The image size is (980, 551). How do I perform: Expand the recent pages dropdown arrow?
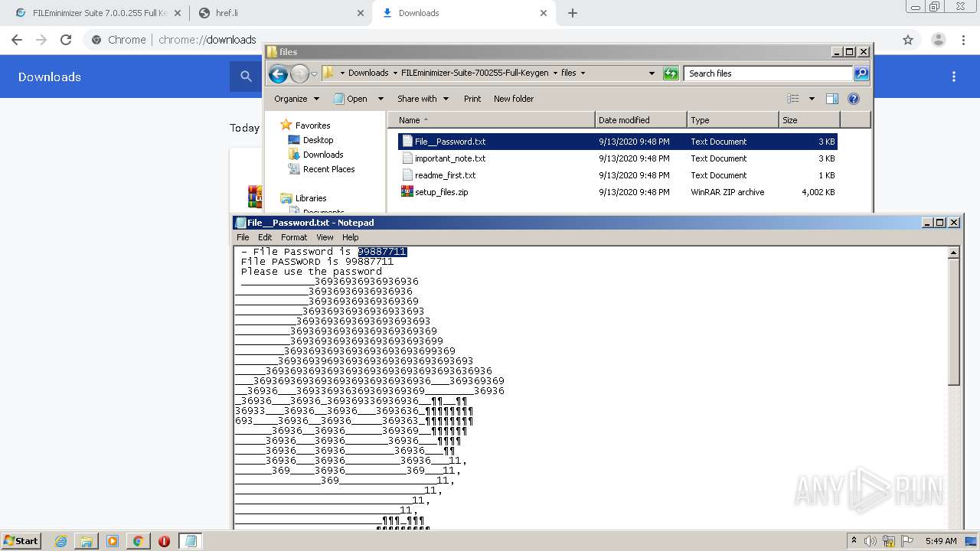click(x=314, y=74)
